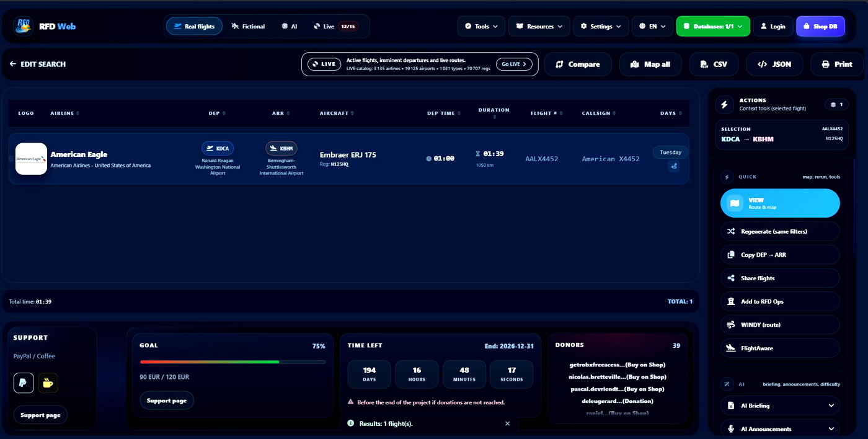This screenshot has height=439, width=868.
Task: Click the Tuesday day badge
Action: click(670, 152)
